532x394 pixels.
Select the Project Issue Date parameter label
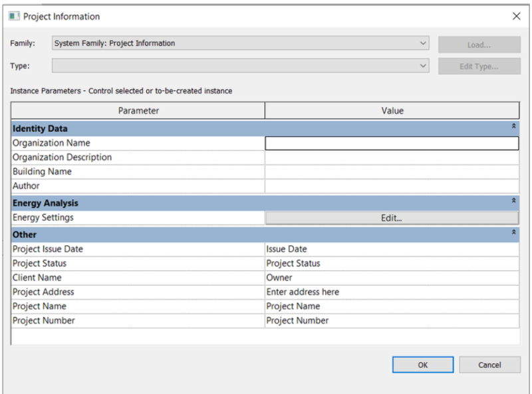pyautogui.click(x=48, y=249)
